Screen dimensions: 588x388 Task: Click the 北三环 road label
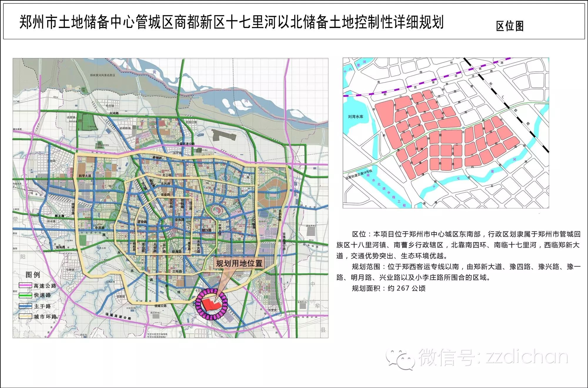coord(167,175)
